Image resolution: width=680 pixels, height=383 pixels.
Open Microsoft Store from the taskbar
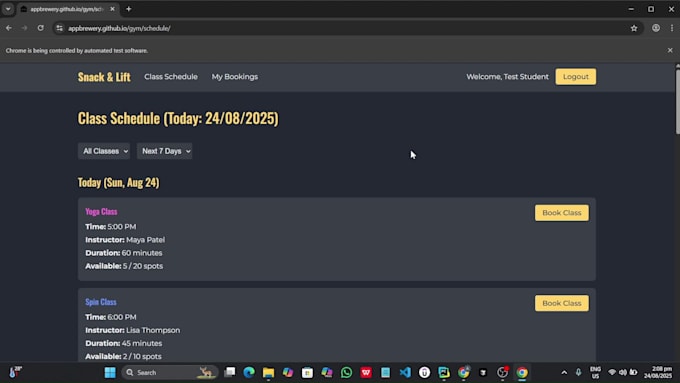[x=307, y=372]
